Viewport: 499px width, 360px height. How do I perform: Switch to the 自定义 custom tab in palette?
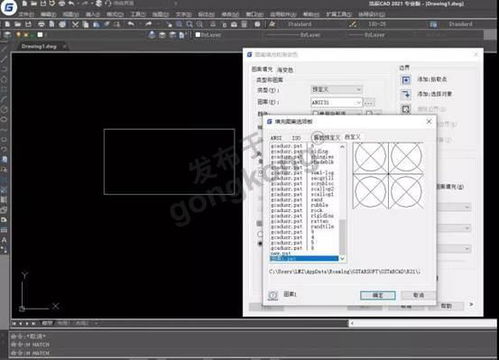[x=353, y=137]
